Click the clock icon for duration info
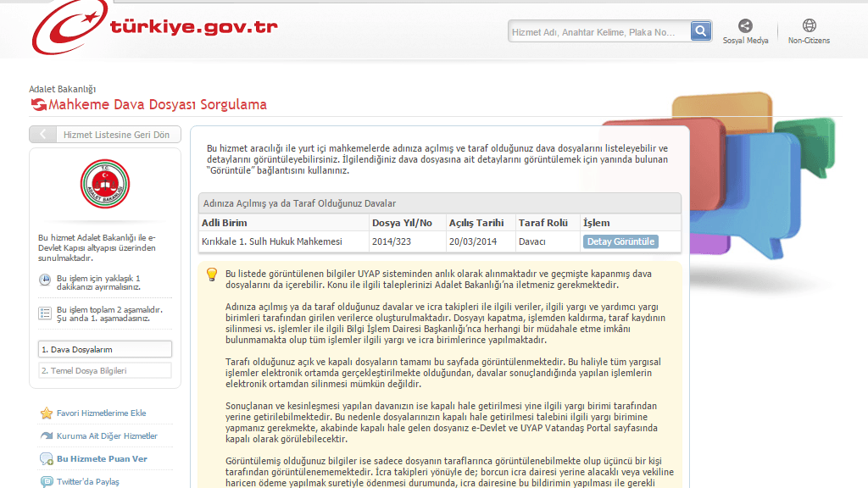This screenshot has width=868, height=488. (45, 280)
